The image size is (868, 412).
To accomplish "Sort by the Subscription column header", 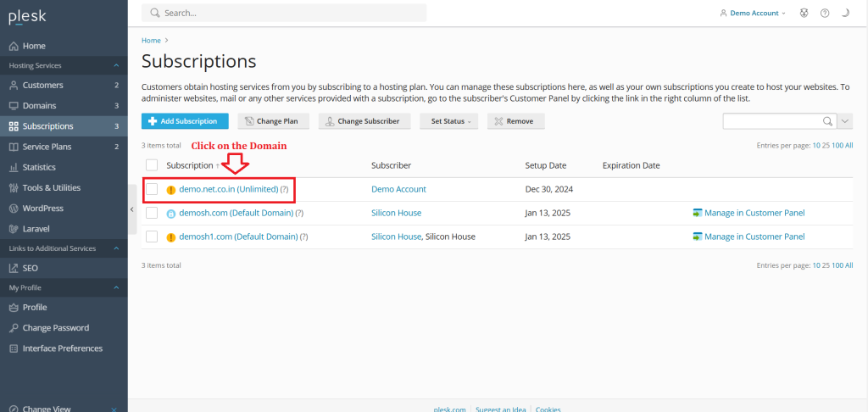I will tap(189, 165).
